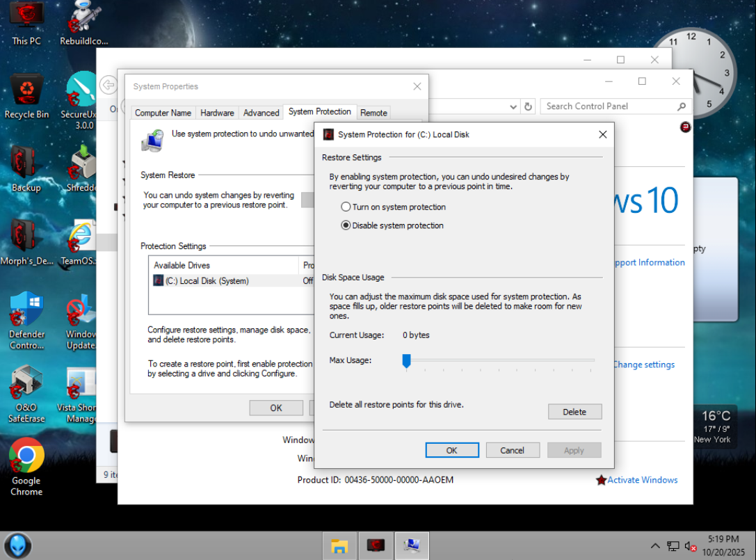Open the alien Start button on taskbar
The image size is (756, 560).
click(x=18, y=545)
